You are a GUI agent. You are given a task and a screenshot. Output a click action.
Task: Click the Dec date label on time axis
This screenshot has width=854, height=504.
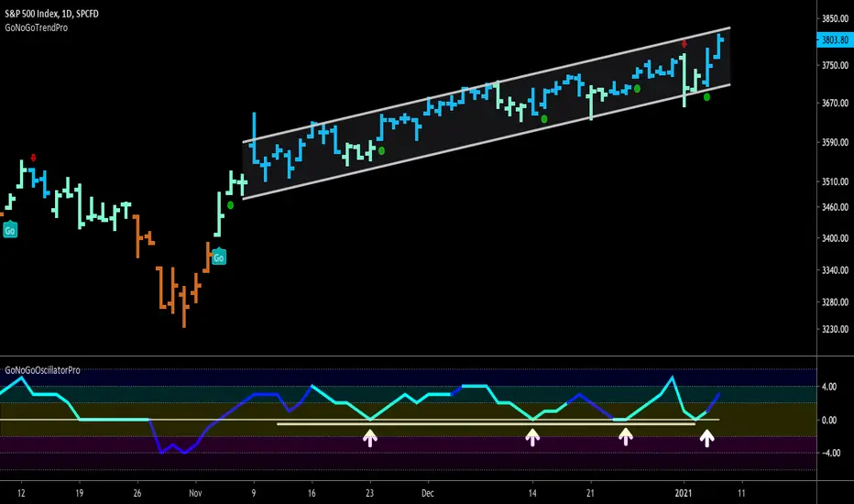point(428,493)
